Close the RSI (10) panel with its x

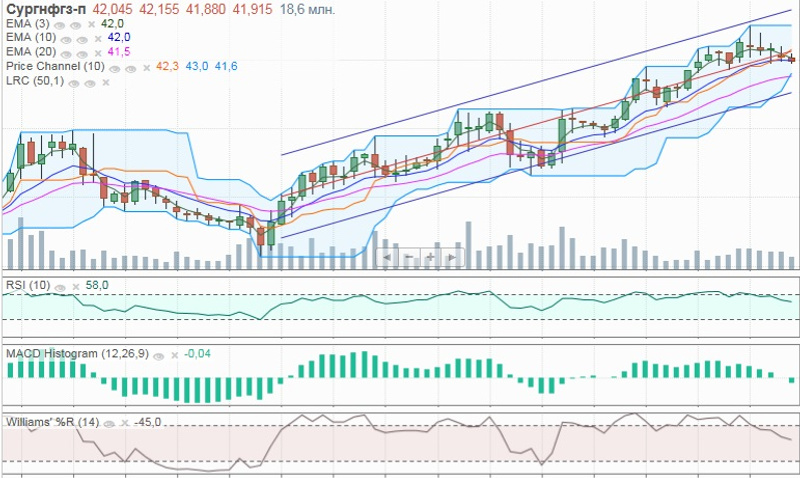pos(76,287)
